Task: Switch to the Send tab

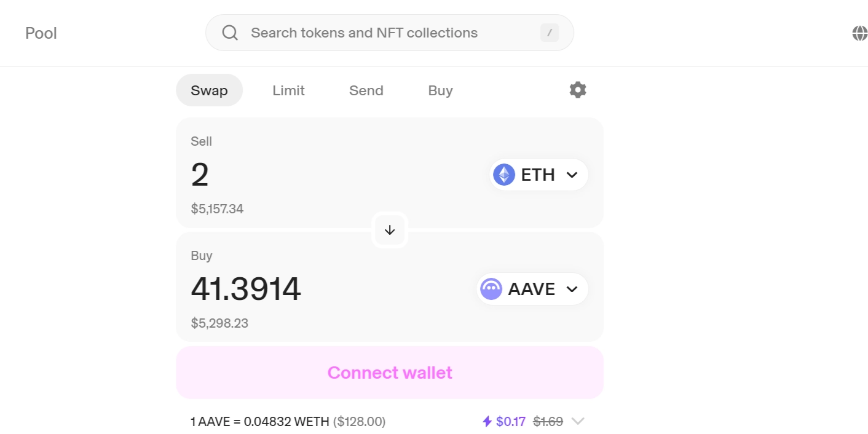Action: click(x=366, y=90)
